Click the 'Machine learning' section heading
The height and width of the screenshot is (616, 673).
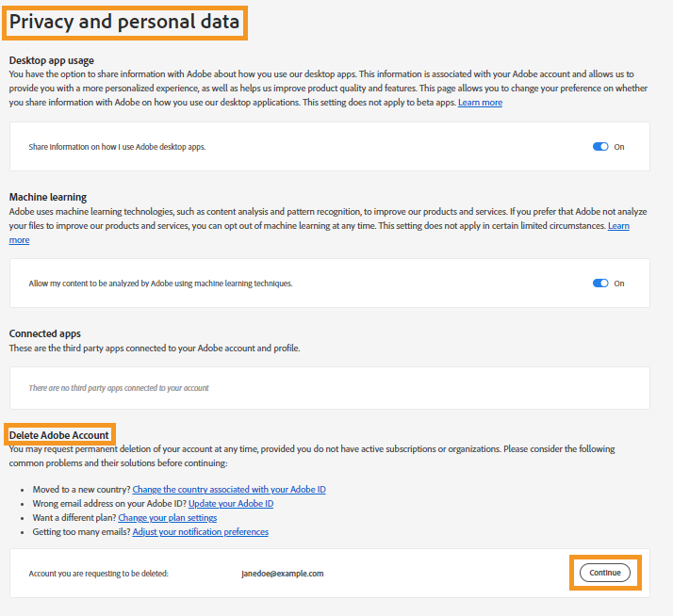tap(48, 197)
